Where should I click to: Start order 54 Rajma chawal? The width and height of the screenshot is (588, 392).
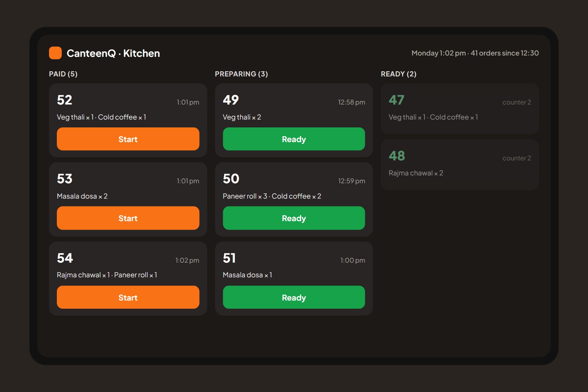pos(128,297)
